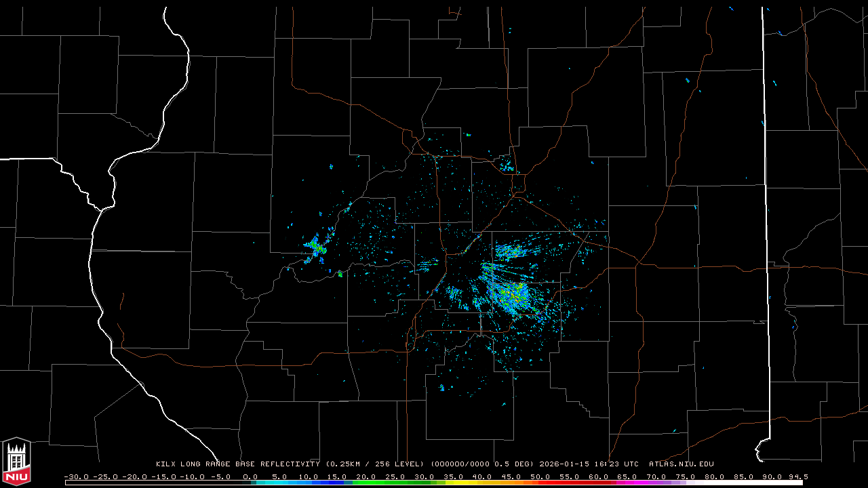Click the (000000/0000 0.5 DEG) label
This screenshot has height=488, width=868.
[x=482, y=464]
